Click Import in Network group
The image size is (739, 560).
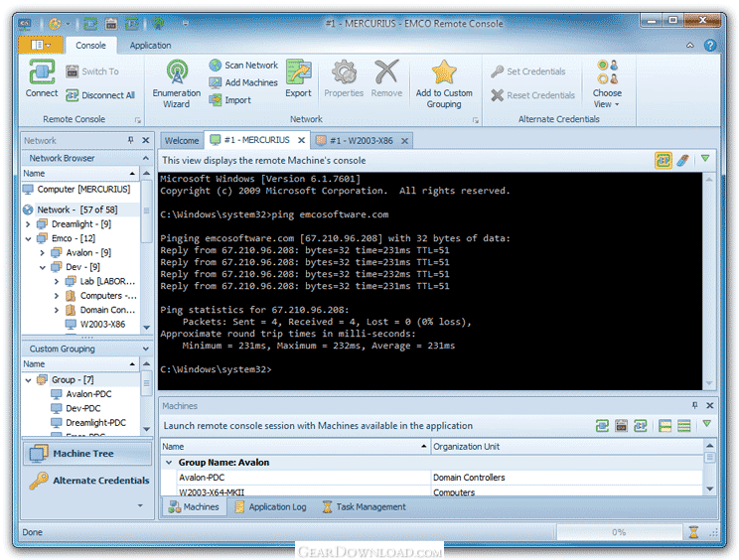230,100
